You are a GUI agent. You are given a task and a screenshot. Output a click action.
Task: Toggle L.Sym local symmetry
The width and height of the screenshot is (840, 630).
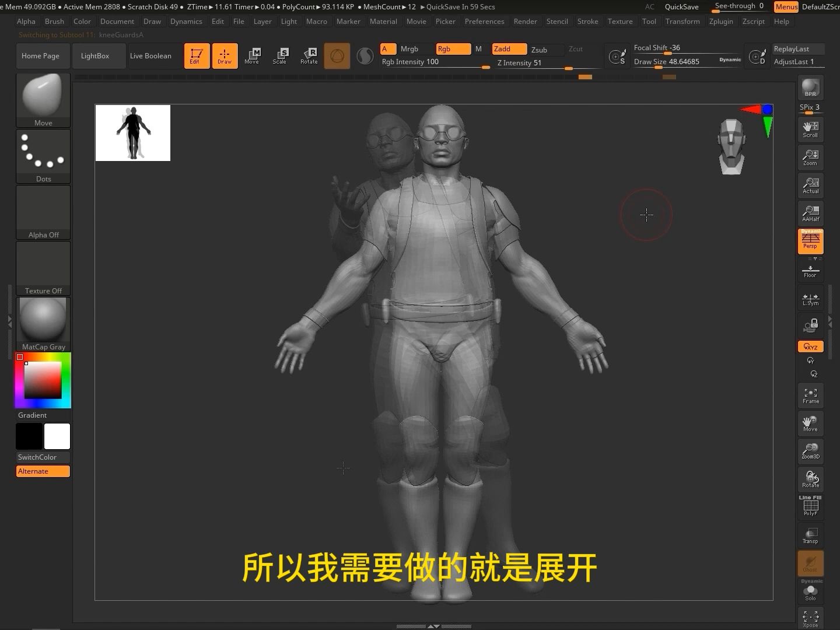click(x=810, y=299)
